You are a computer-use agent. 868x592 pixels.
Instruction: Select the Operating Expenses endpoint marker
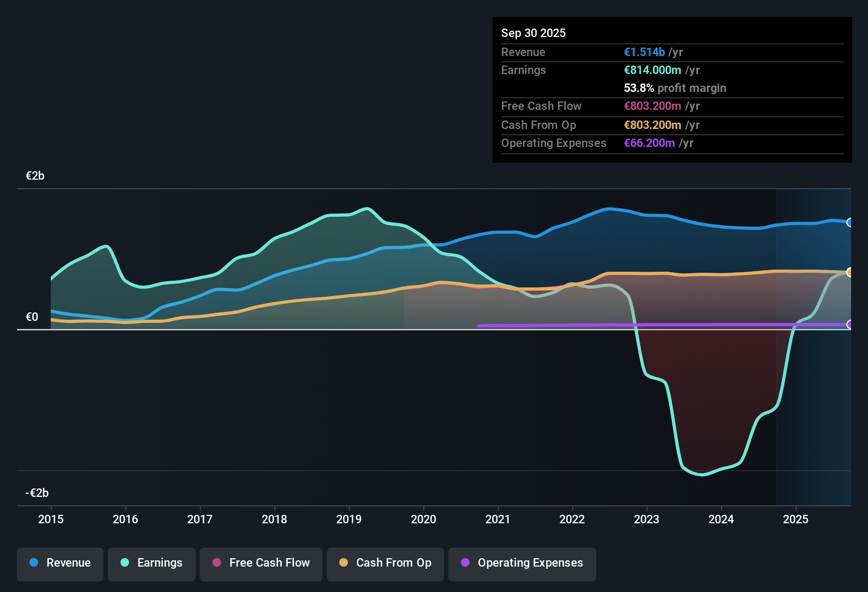coord(849,325)
